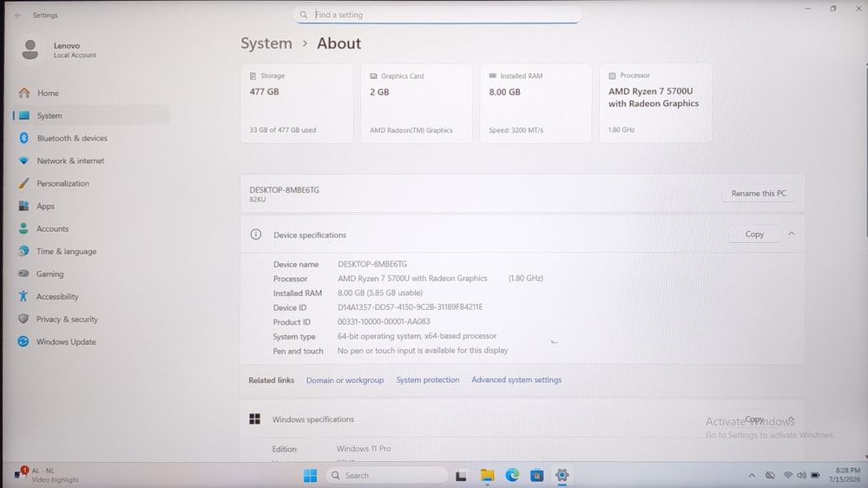Click the Wi-Fi tray icon

coord(788,475)
